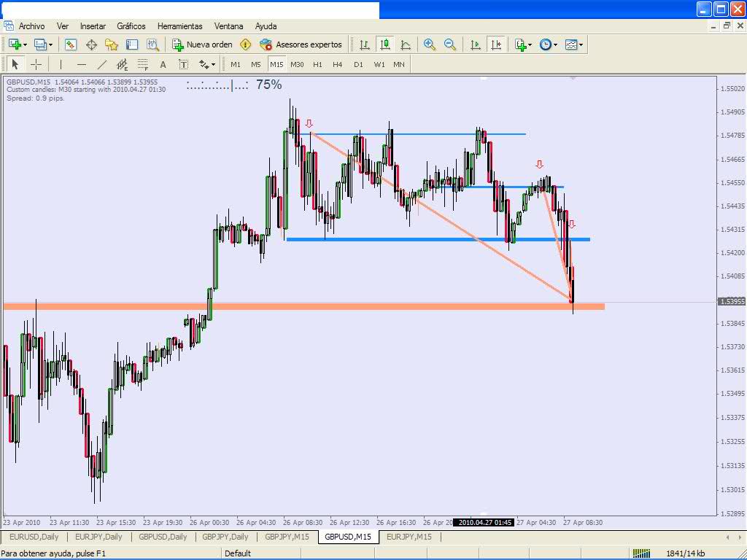Switch to EURJPY,Daily chart tab

click(98, 537)
